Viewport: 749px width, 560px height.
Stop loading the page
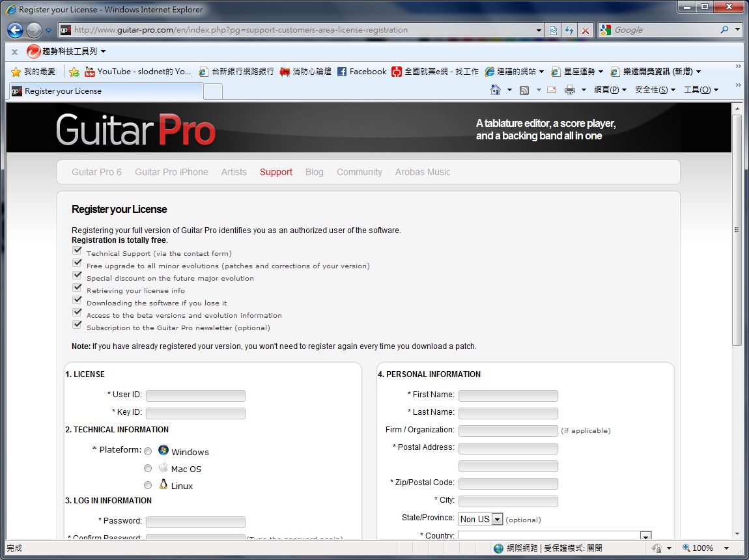(x=585, y=30)
